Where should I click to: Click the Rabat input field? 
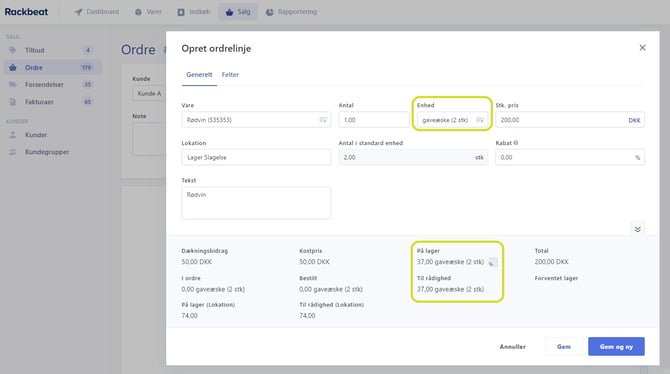click(570, 157)
